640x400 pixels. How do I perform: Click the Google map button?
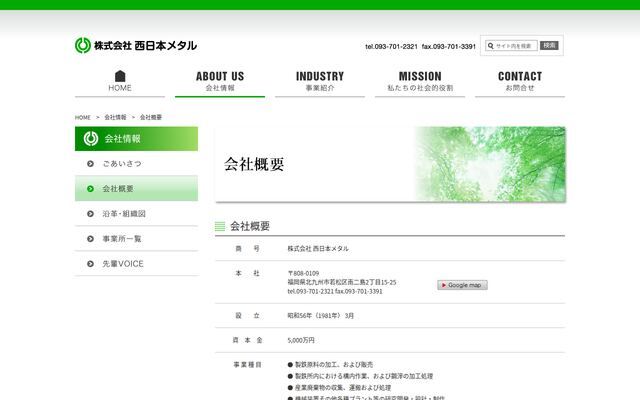point(462,285)
